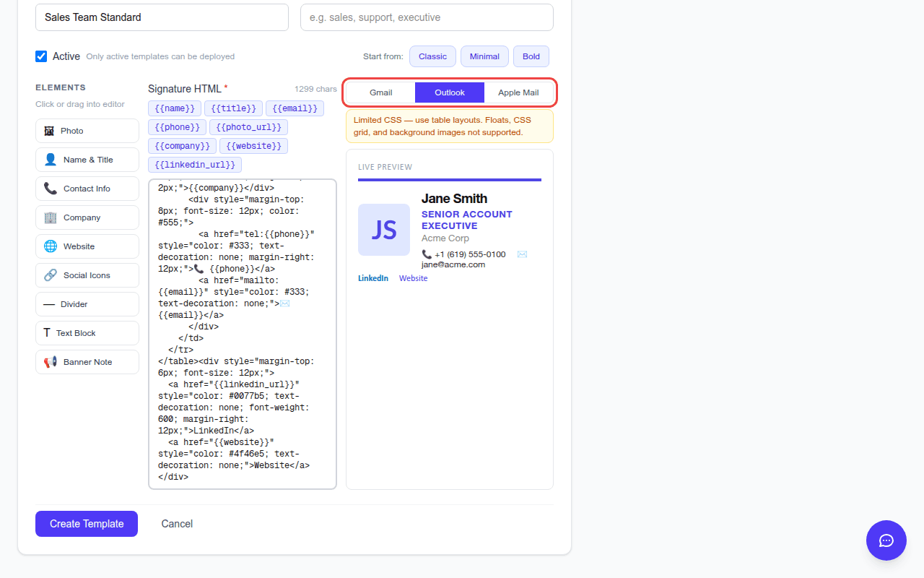Image resolution: width=924 pixels, height=578 pixels.
Task: Click the Create Template button
Action: (87, 524)
